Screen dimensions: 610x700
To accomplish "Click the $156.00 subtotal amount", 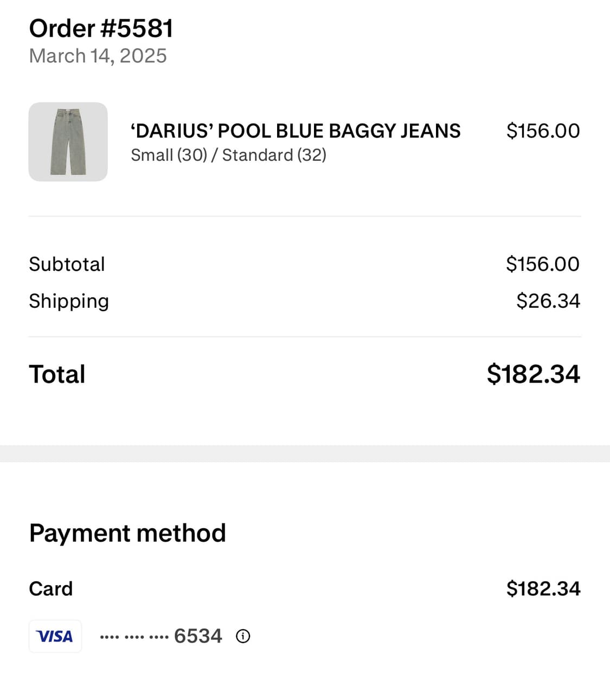I will pos(543,264).
